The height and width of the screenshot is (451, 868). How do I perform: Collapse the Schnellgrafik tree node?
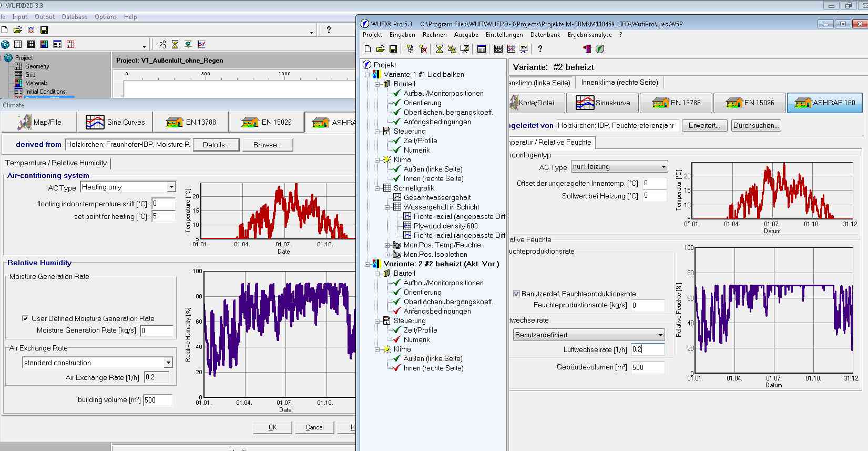pos(377,188)
